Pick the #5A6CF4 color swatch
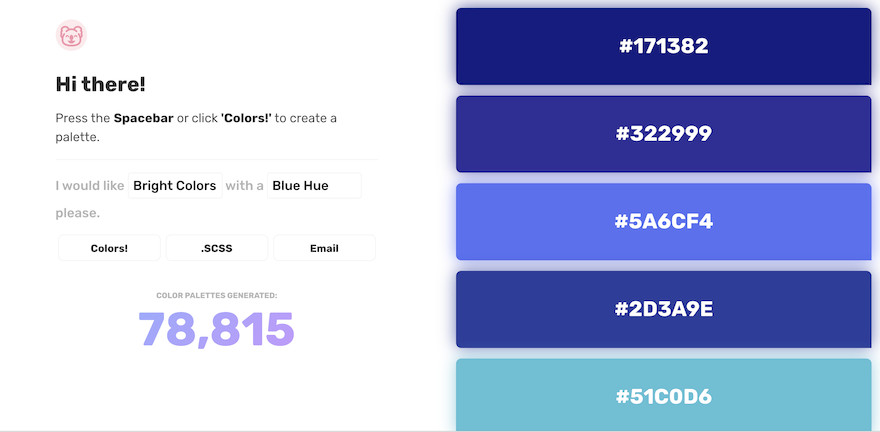 [664, 221]
